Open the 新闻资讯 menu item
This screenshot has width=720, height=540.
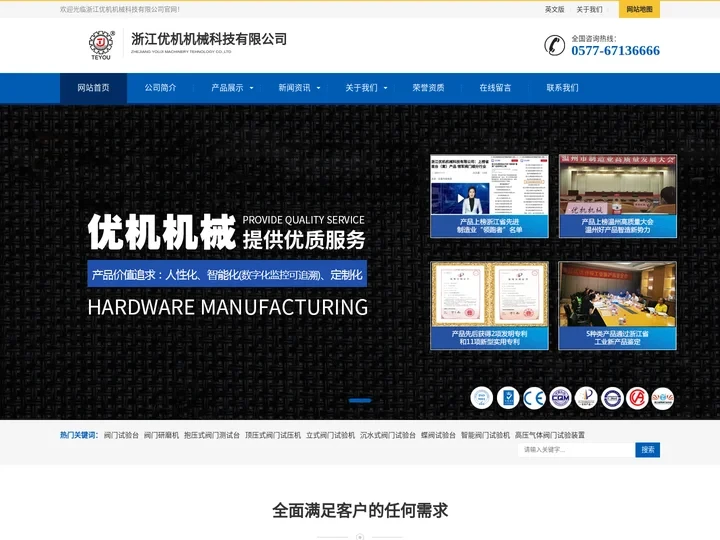coord(294,88)
